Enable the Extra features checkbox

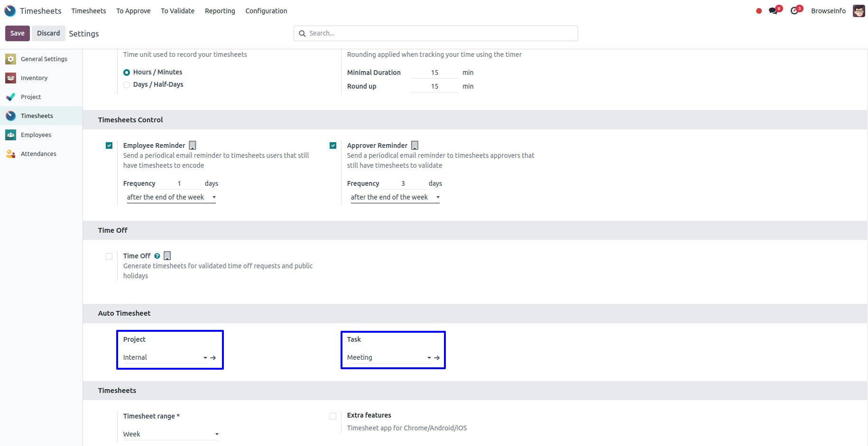[x=333, y=416]
